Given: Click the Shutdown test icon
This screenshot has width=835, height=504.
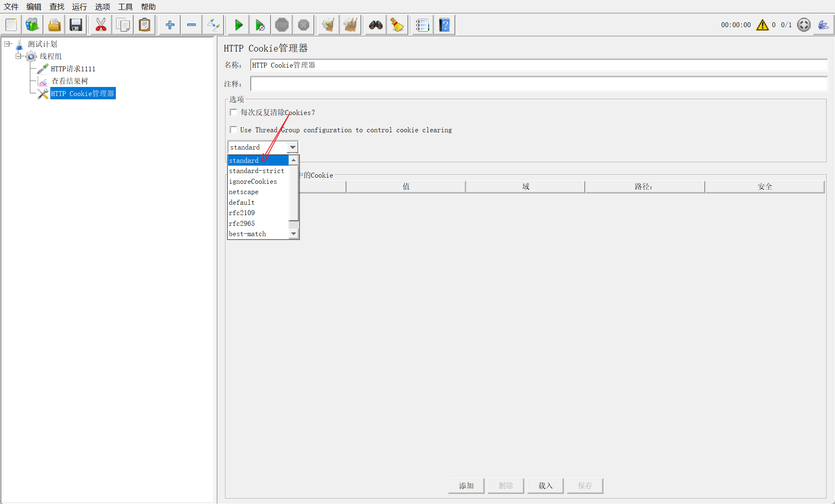Looking at the screenshot, I should tap(303, 25).
